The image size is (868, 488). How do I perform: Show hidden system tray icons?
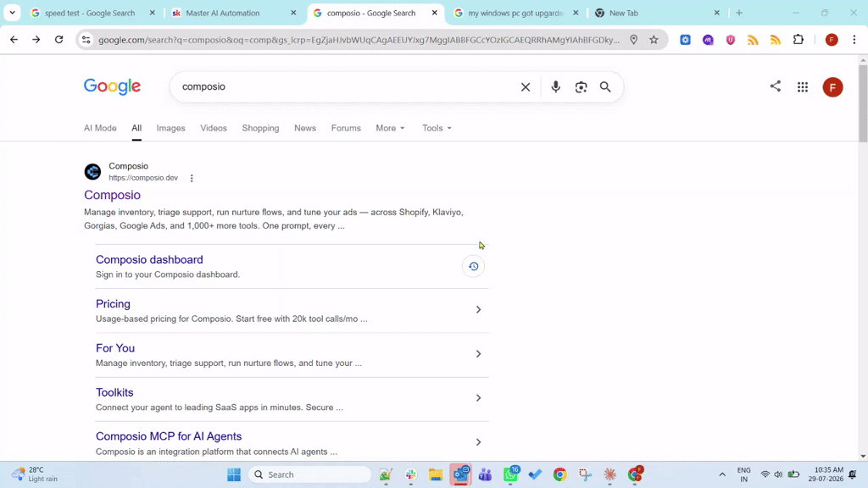[x=722, y=474]
